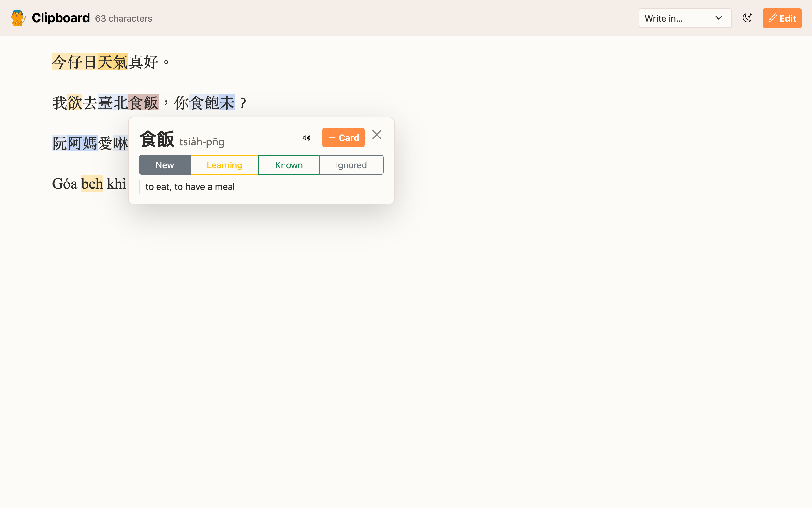
Task: Select the word 食飽
Action: [204, 103]
